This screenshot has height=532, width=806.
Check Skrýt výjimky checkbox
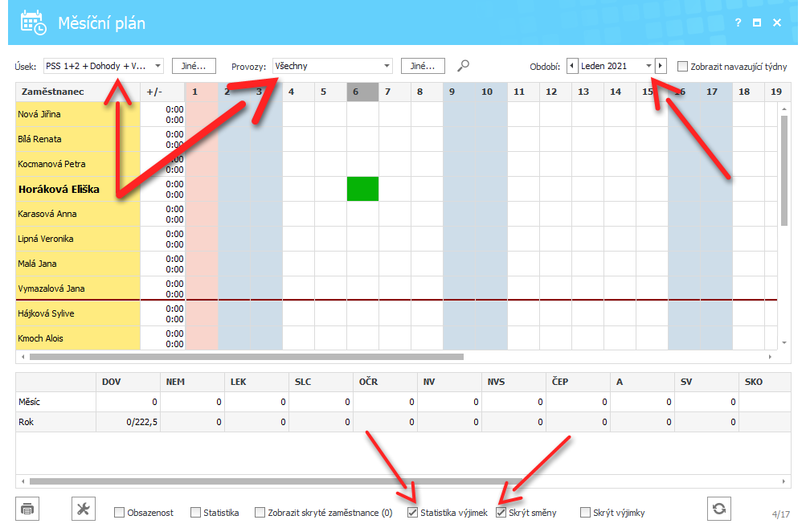pos(585,513)
